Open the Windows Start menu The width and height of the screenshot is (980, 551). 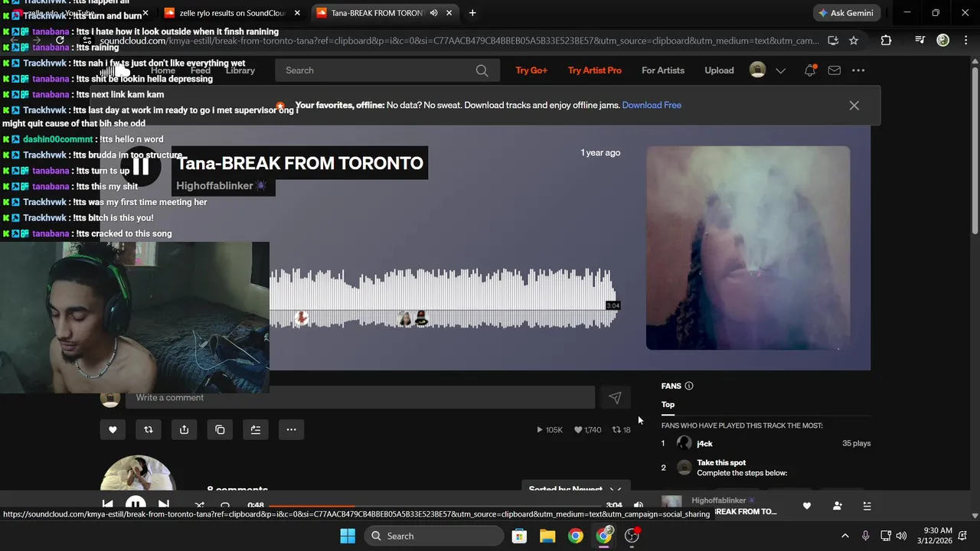347,536
